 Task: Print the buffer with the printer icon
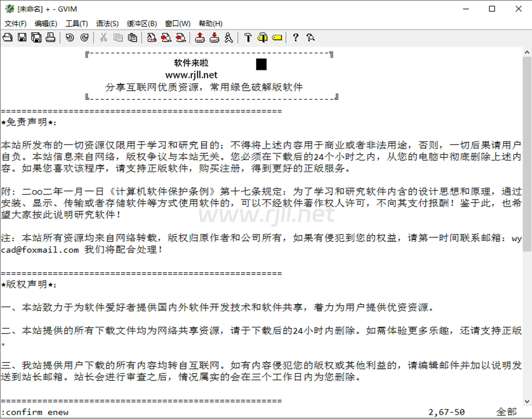tap(51, 38)
